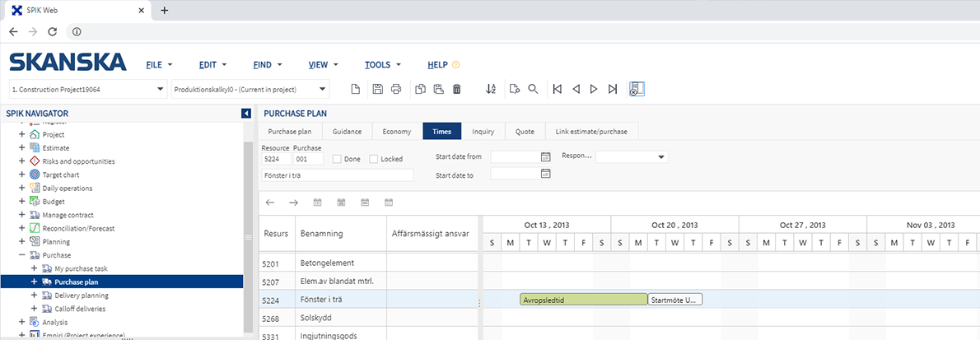Image resolution: width=980 pixels, height=340 pixels.
Task: Expand the Budget tree node
Action: coord(22,201)
